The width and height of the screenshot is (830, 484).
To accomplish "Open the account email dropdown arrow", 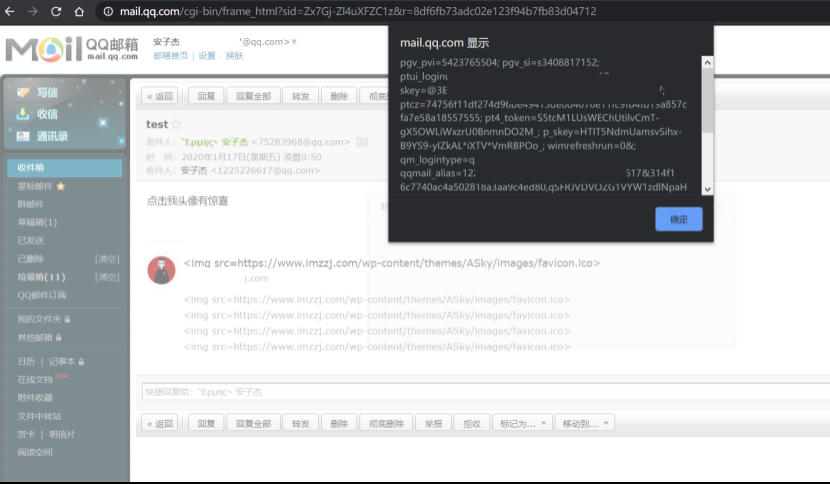I will point(294,42).
